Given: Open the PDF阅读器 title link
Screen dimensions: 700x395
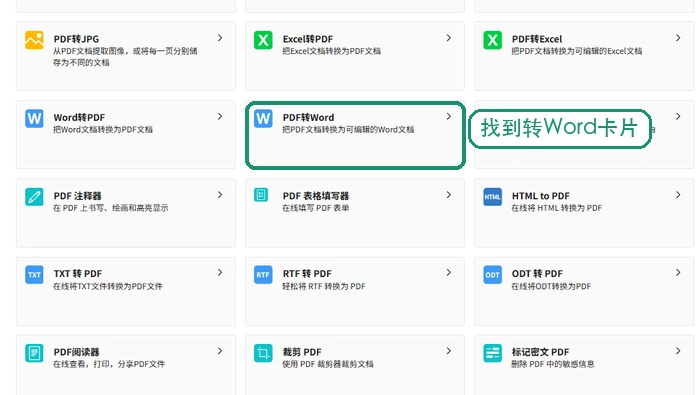Looking at the screenshot, I should (76, 352).
